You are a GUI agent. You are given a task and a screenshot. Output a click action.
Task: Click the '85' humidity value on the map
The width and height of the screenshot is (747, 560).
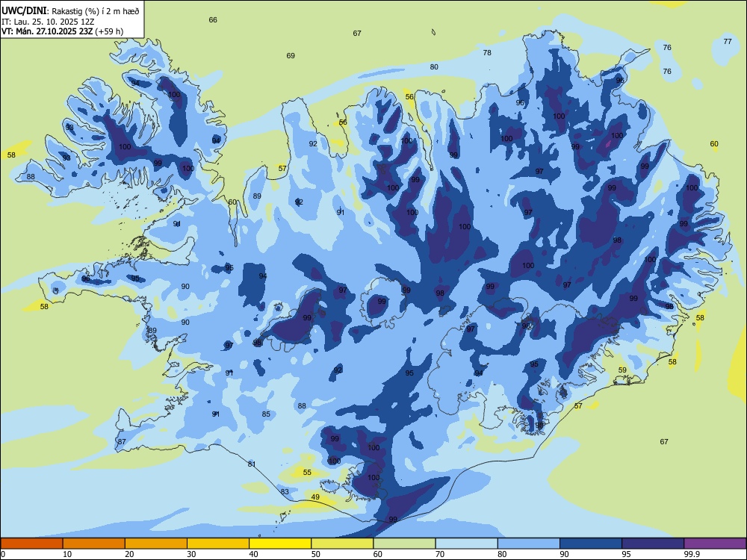(266, 414)
